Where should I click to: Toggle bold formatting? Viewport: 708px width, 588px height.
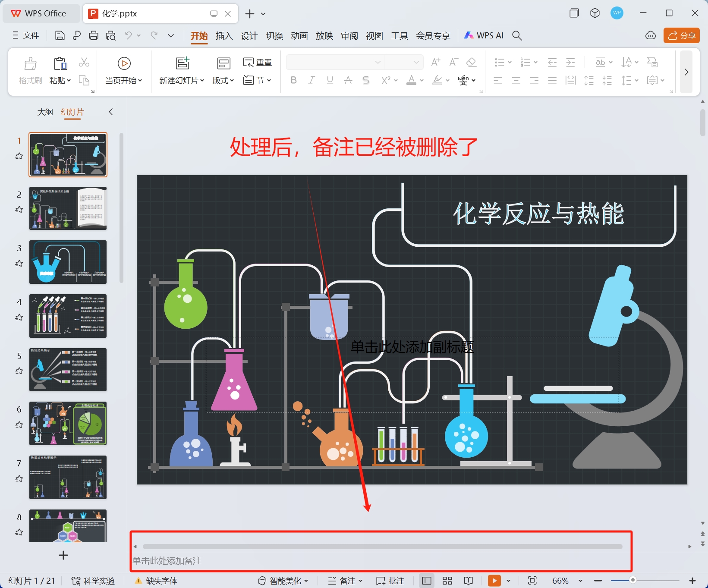pyautogui.click(x=294, y=80)
